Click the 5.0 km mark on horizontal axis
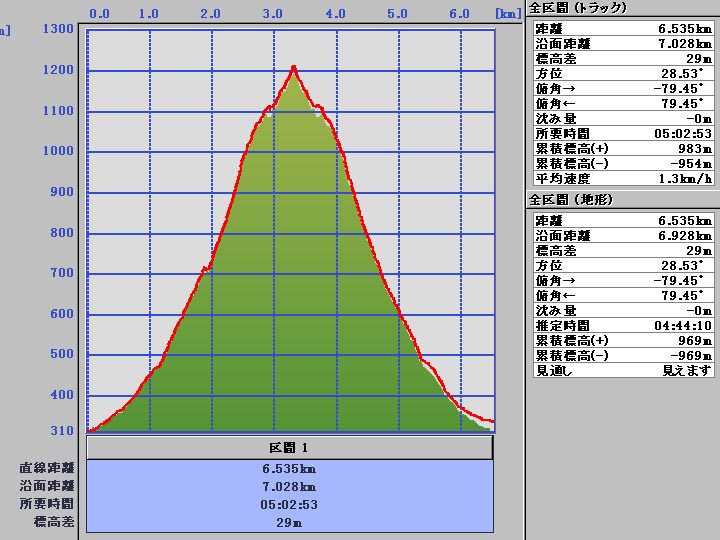 tap(398, 14)
